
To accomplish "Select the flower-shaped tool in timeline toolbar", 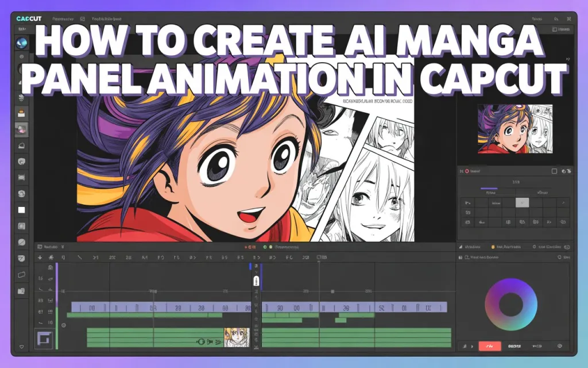I will (51, 258).
